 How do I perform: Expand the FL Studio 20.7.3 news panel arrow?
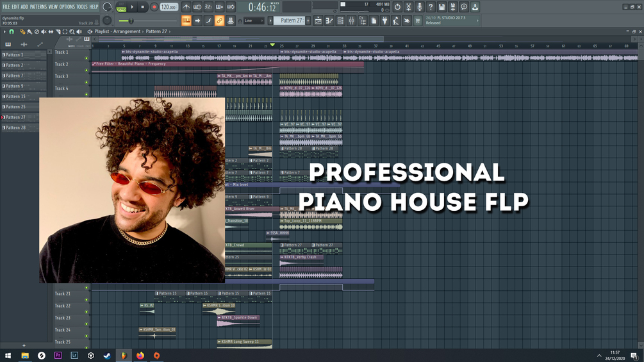[477, 21]
